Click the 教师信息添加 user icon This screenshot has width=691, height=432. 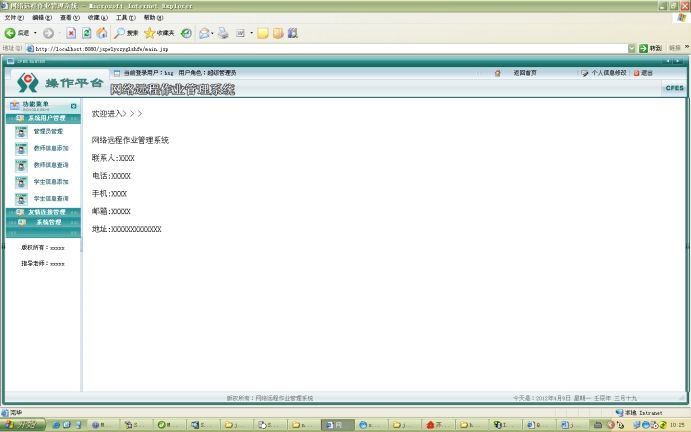[21, 149]
